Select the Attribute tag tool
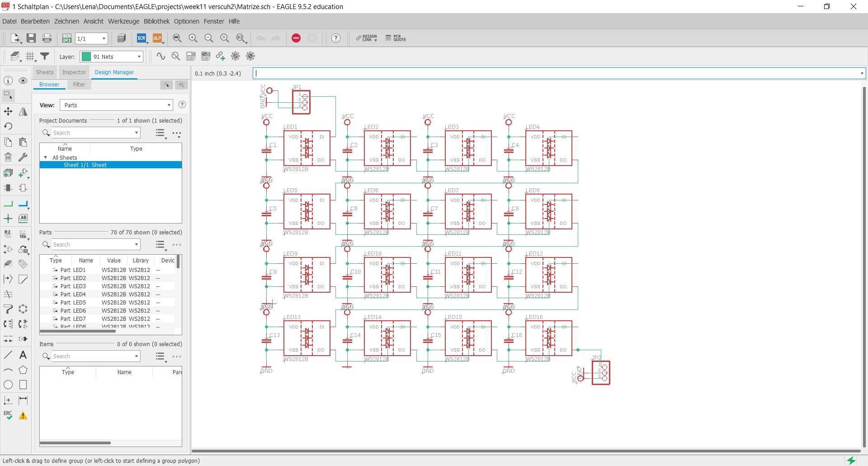868x466 pixels. (x=23, y=264)
